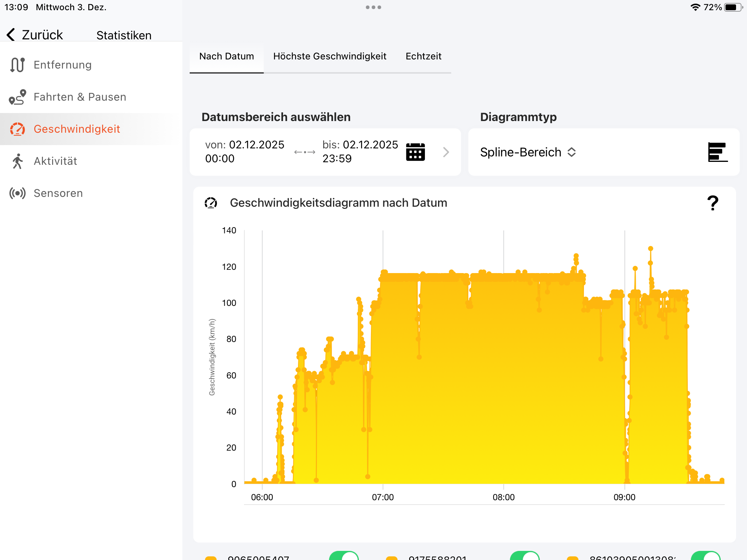Image resolution: width=747 pixels, height=560 pixels.
Task: Click the Geschwindigkeit speedometer icon
Action: 17,129
